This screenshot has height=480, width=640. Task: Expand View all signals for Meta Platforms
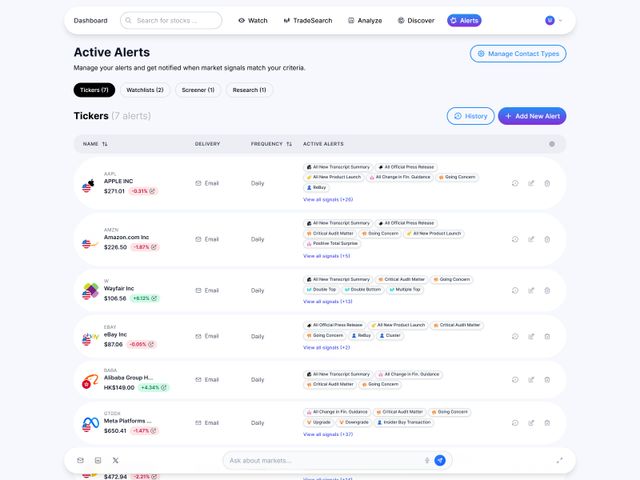point(328,434)
